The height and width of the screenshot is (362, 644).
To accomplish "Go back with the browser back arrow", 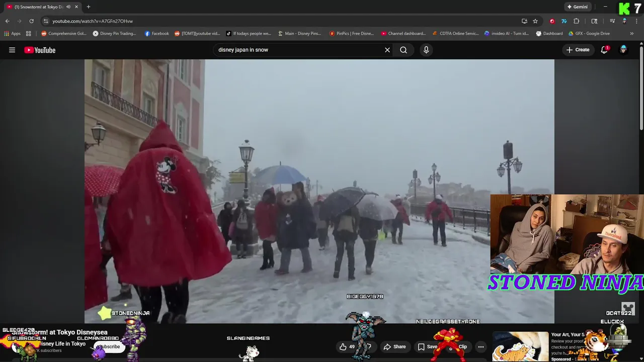I will pyautogui.click(x=7, y=21).
